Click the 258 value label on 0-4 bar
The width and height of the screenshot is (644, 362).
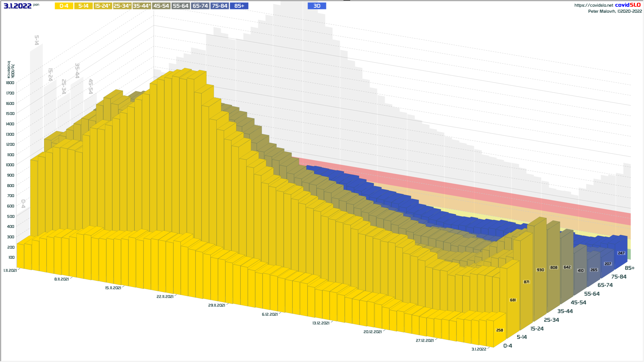tap(499, 330)
